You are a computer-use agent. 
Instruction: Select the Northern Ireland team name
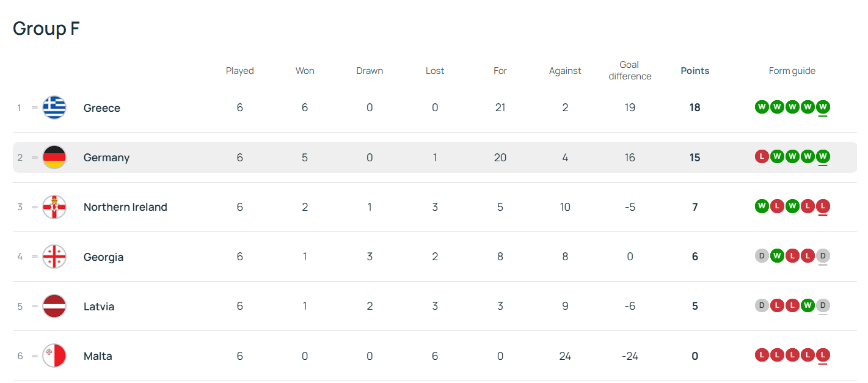[125, 207]
